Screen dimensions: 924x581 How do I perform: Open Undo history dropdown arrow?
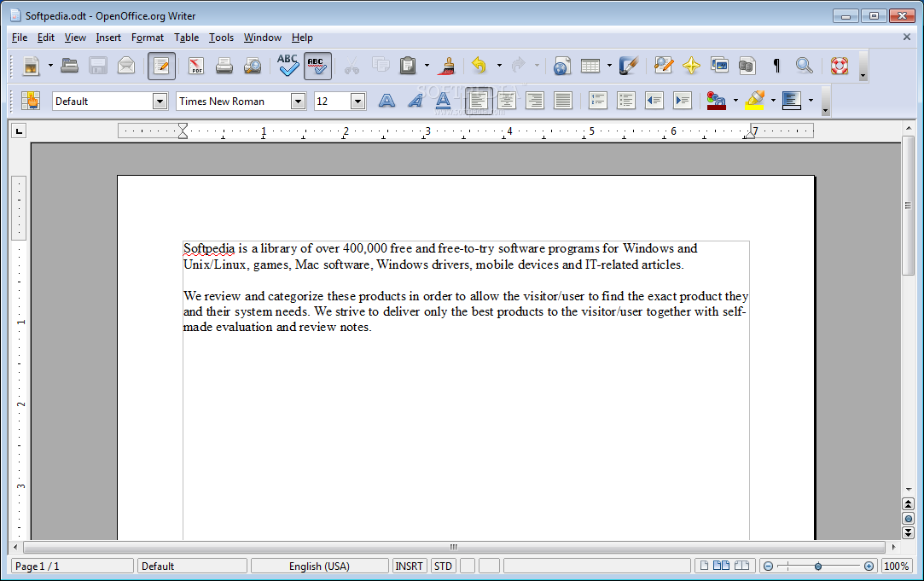pyautogui.click(x=499, y=66)
